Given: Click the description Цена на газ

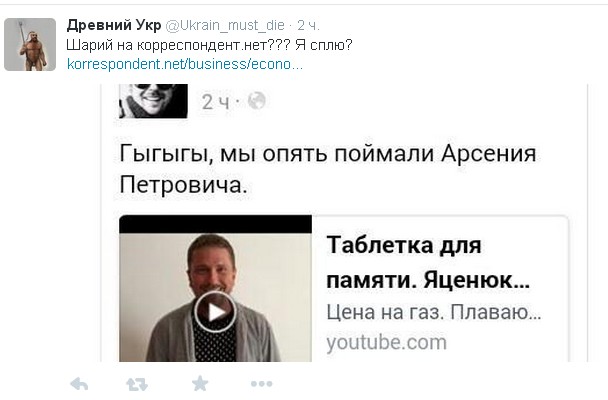Looking at the screenshot, I should [434, 312].
